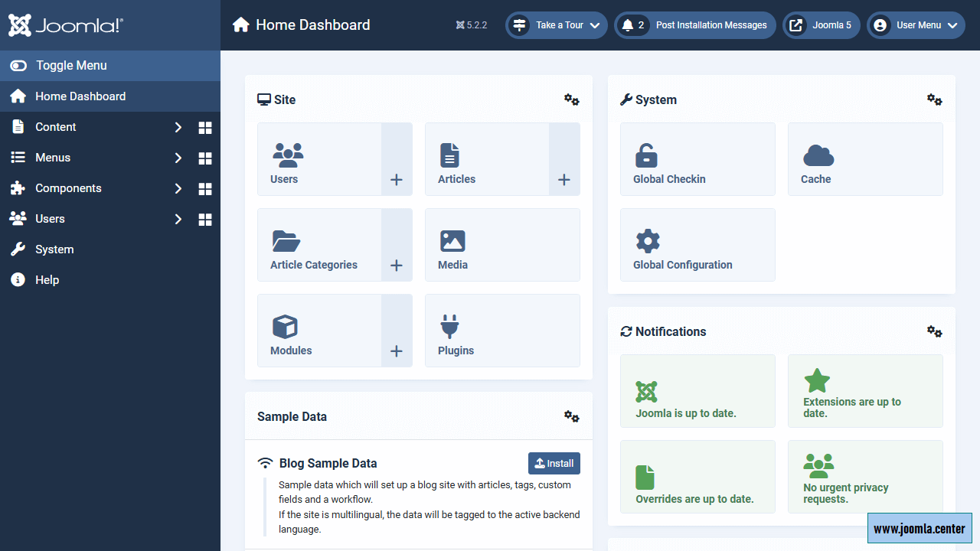Click the Blog Sample Data heading
Screen dimensions: 980x551
(328, 463)
